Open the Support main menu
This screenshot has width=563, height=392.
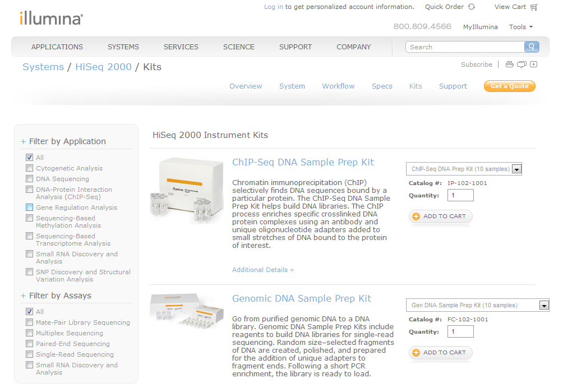pos(296,47)
